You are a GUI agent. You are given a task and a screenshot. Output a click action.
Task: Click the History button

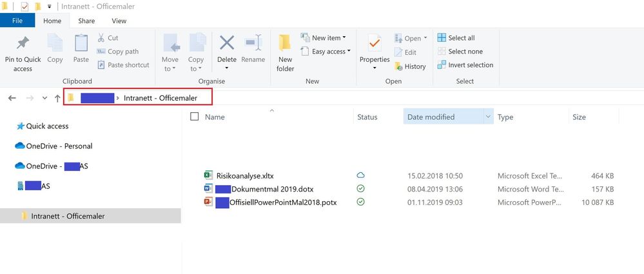click(410, 66)
